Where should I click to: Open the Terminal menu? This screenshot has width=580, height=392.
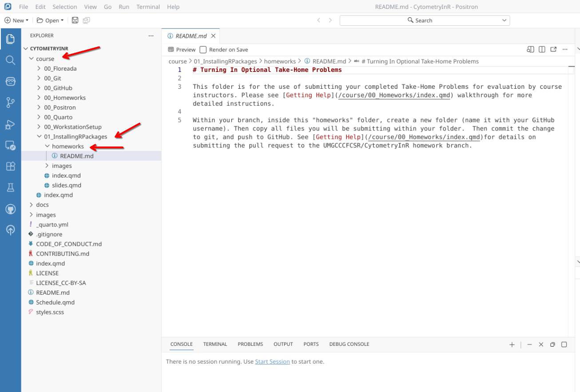(148, 7)
